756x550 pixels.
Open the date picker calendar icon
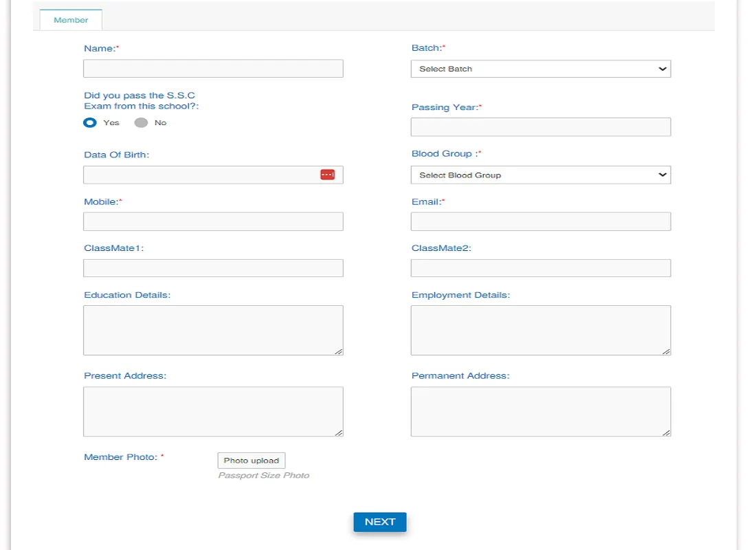coord(327,175)
